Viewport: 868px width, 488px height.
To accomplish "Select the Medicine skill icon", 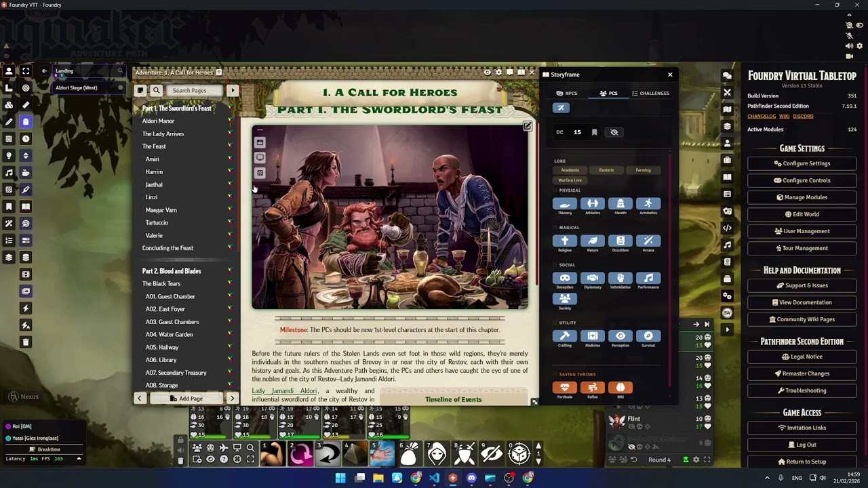I will [x=593, y=335].
